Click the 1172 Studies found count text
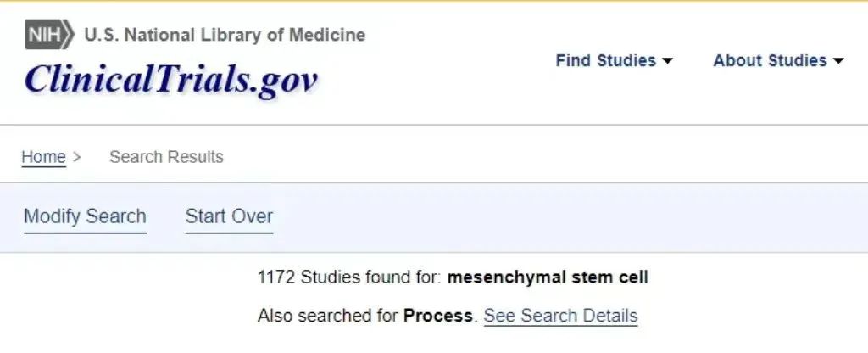868x353 pixels. (x=350, y=277)
